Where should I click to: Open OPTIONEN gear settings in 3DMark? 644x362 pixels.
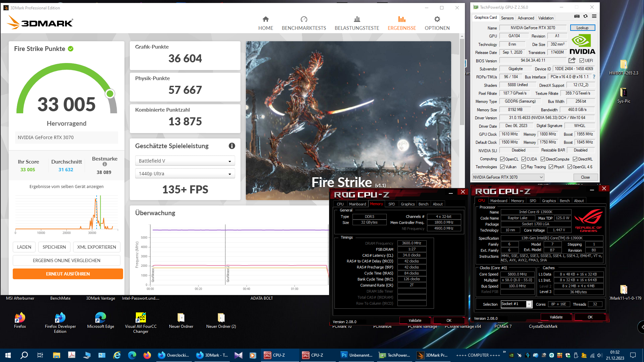[437, 23]
